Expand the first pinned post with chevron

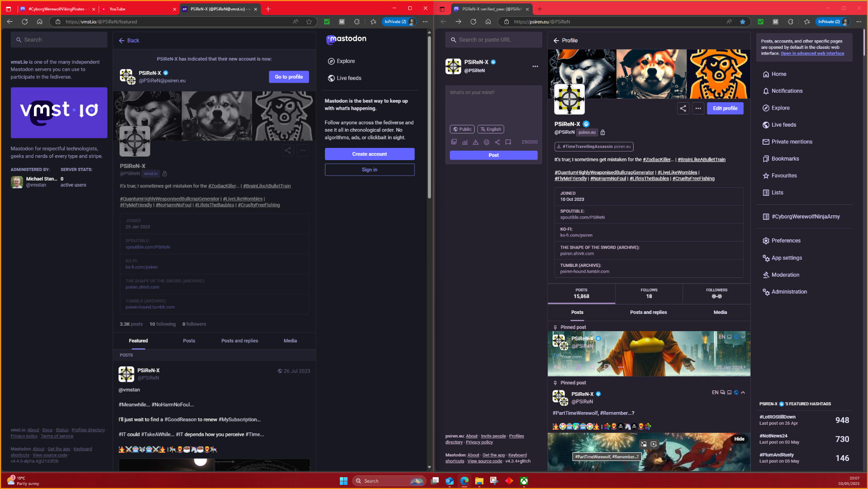point(743,337)
